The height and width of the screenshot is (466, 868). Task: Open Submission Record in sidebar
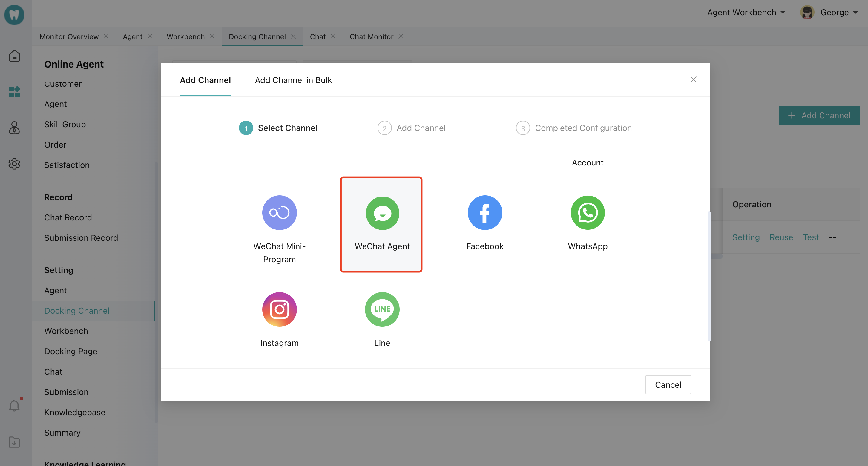click(81, 237)
